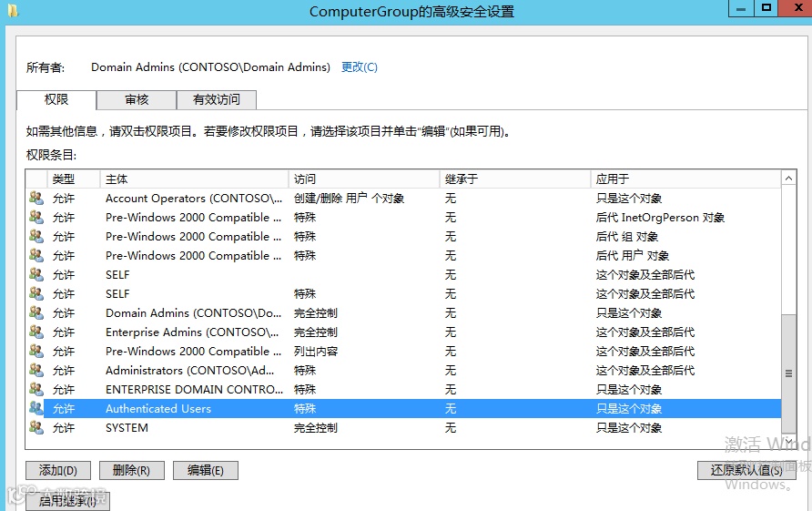
Task: Click the folder icon in the title bar
Action: (x=13, y=10)
